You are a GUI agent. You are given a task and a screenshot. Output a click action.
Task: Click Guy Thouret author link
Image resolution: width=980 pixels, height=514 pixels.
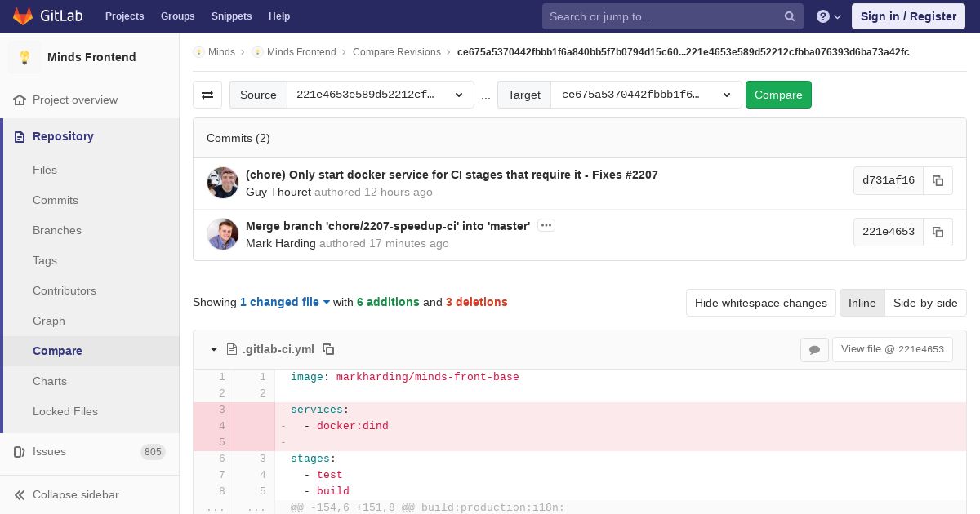(278, 192)
